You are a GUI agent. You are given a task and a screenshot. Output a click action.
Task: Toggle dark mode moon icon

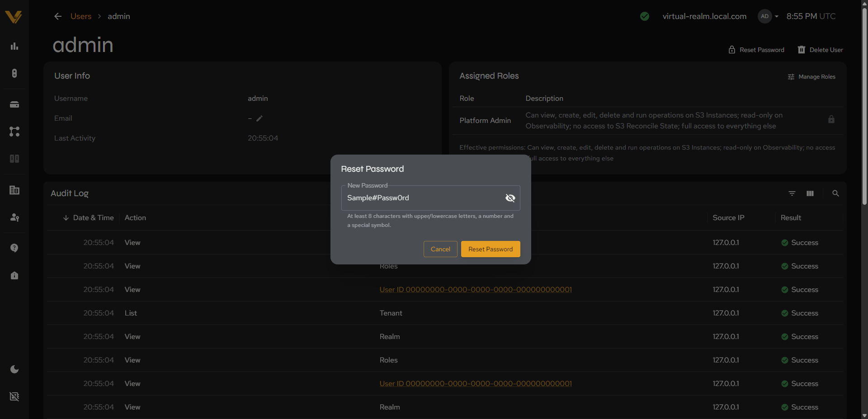(x=14, y=369)
